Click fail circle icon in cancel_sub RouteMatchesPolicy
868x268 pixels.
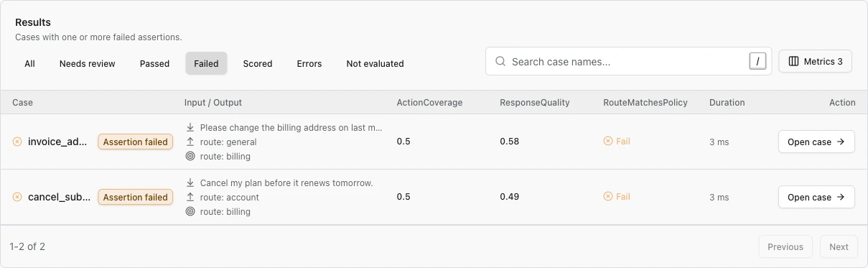pyautogui.click(x=608, y=197)
